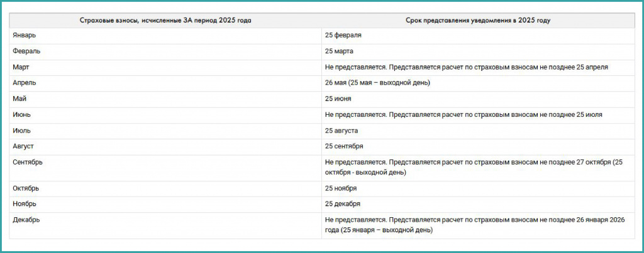Click the '25 марта' deadline
644x253 pixels.
pyautogui.click(x=339, y=51)
